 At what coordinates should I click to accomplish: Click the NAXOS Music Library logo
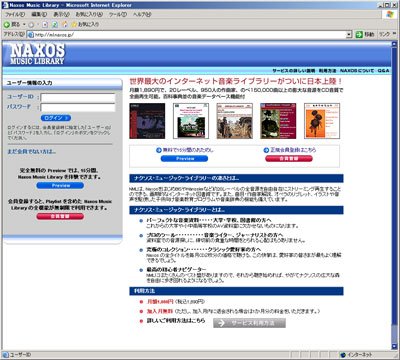tap(37, 54)
